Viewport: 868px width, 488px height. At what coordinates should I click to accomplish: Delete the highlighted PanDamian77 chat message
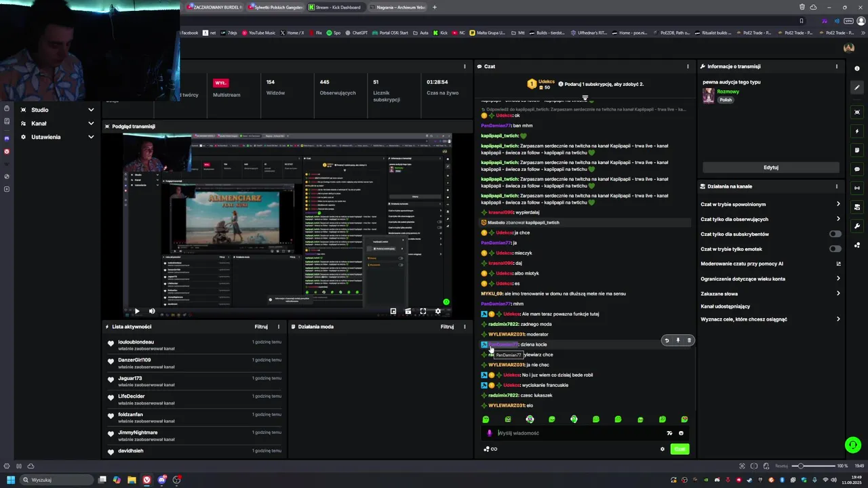click(x=689, y=340)
